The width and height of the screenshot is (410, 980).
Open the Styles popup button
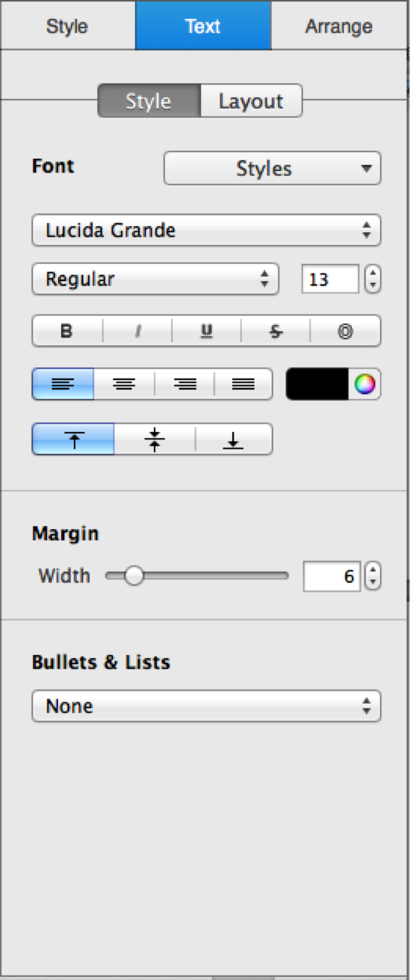(x=272, y=168)
